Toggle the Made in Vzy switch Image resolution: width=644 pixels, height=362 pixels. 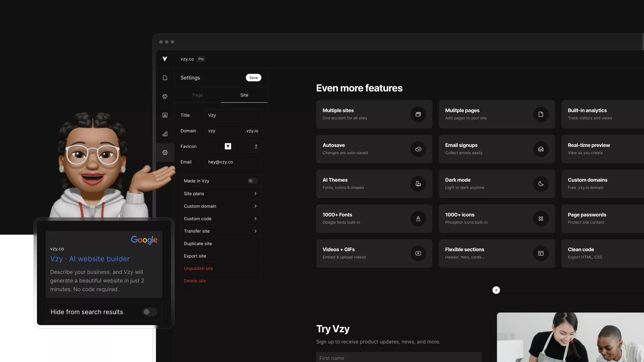253,181
